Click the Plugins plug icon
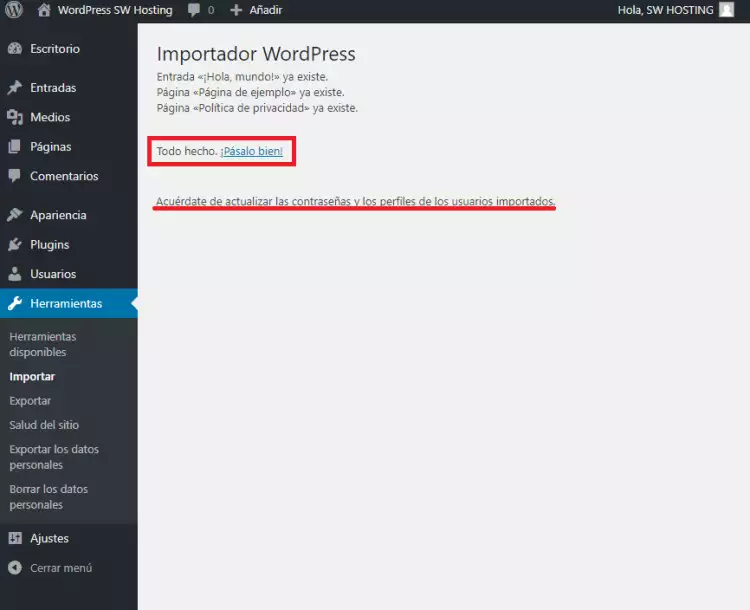 [x=14, y=245]
